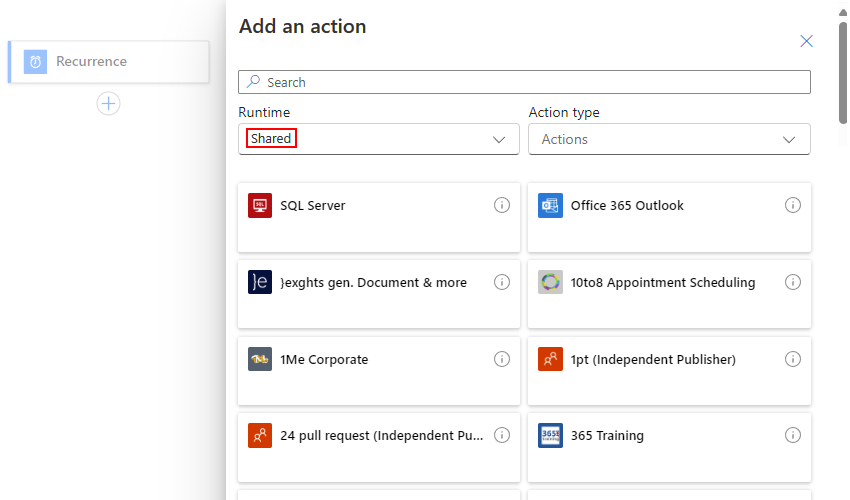The width and height of the screenshot is (850, 500).
Task: Open info for 365 Training connector
Action: point(792,436)
